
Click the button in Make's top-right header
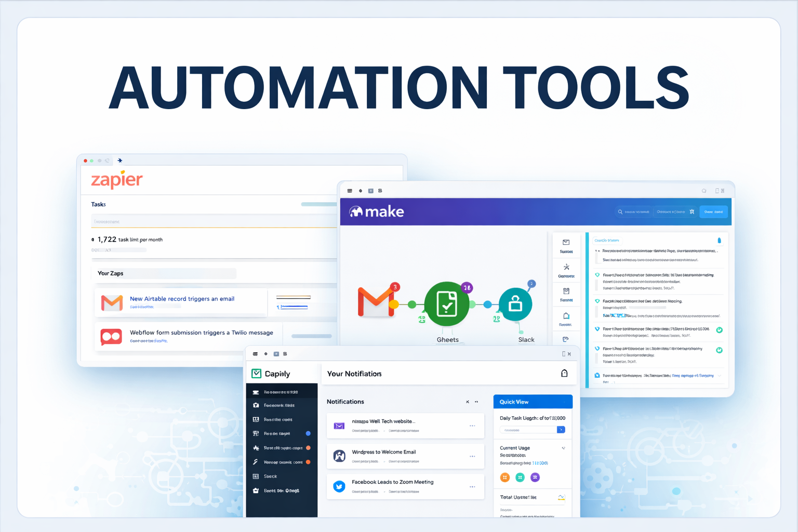[x=714, y=211]
